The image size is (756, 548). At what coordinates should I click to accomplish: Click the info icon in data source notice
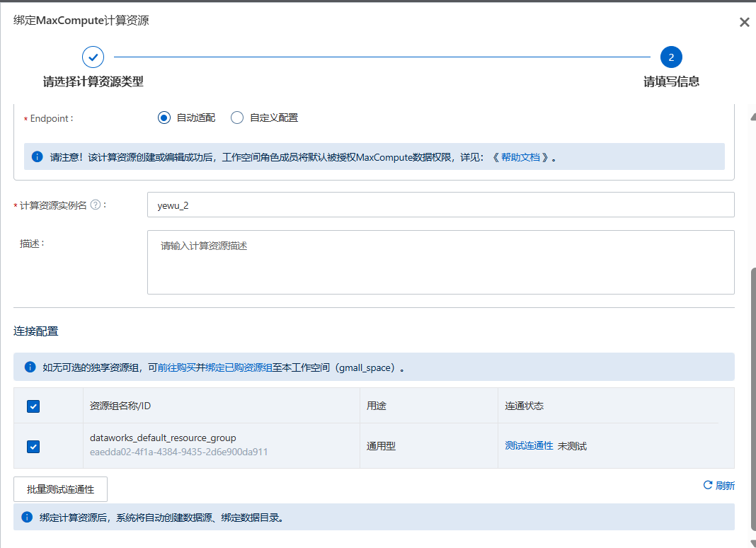(27, 517)
